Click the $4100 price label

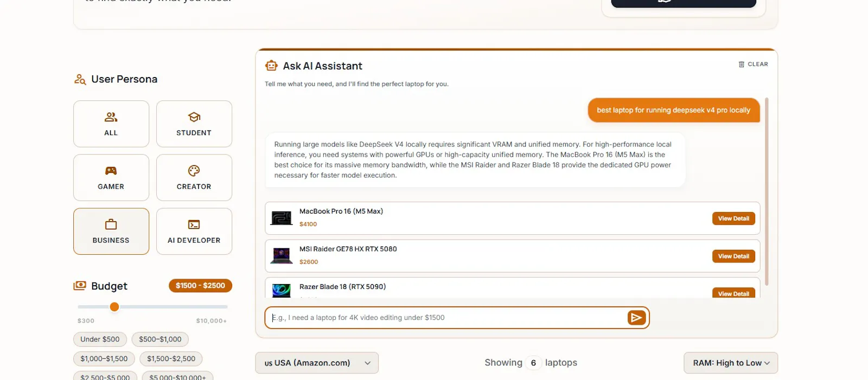(x=308, y=224)
